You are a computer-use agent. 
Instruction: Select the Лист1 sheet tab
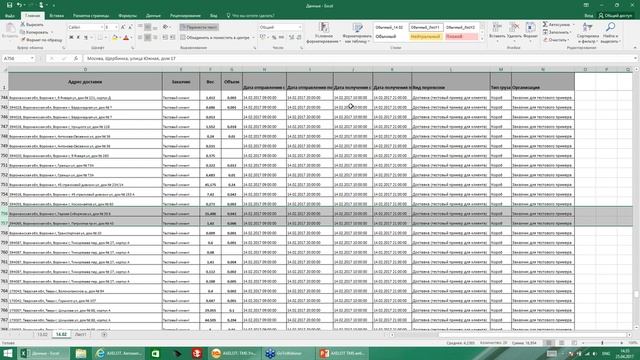pos(80,334)
